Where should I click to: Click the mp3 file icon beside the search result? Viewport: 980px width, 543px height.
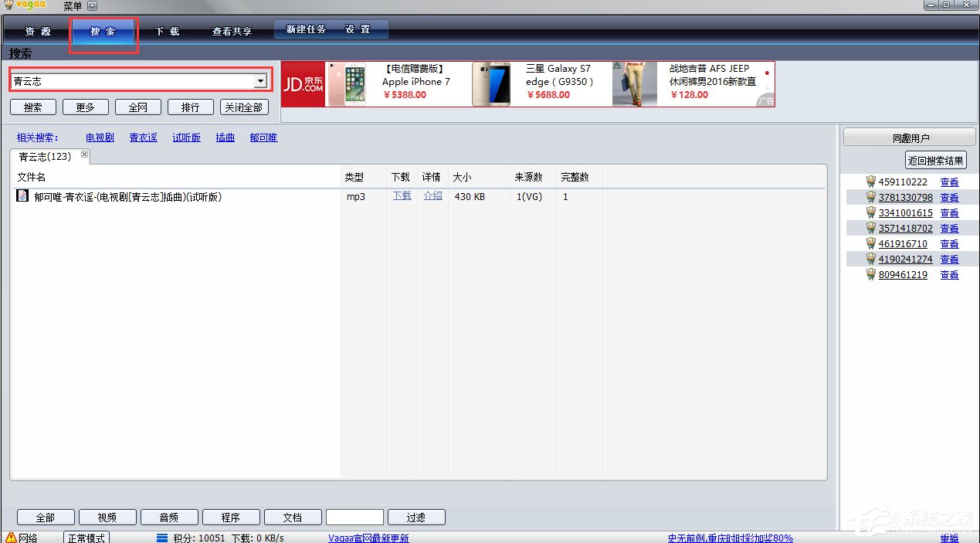point(22,196)
